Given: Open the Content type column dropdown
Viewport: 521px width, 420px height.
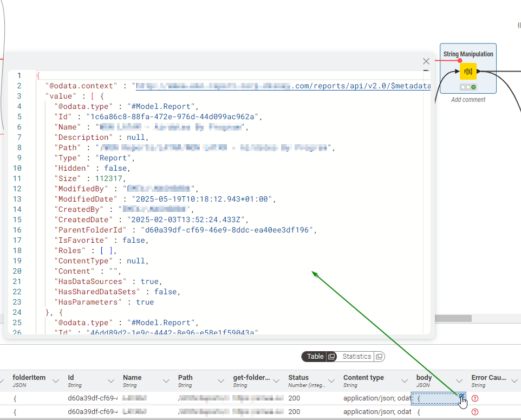Looking at the screenshot, I should click(405, 381).
